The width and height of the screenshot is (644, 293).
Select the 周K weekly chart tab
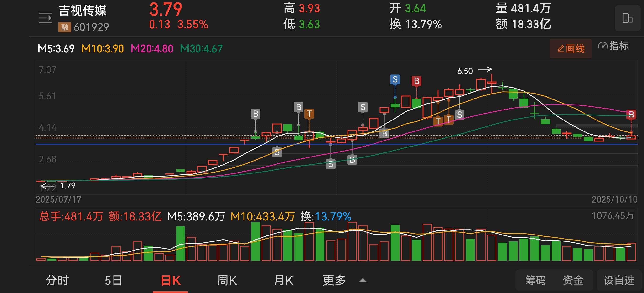(227, 280)
